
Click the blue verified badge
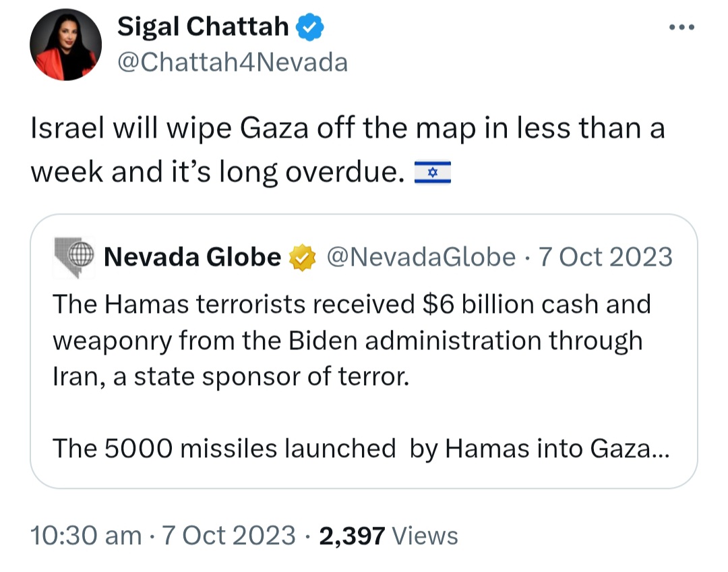coord(311,28)
